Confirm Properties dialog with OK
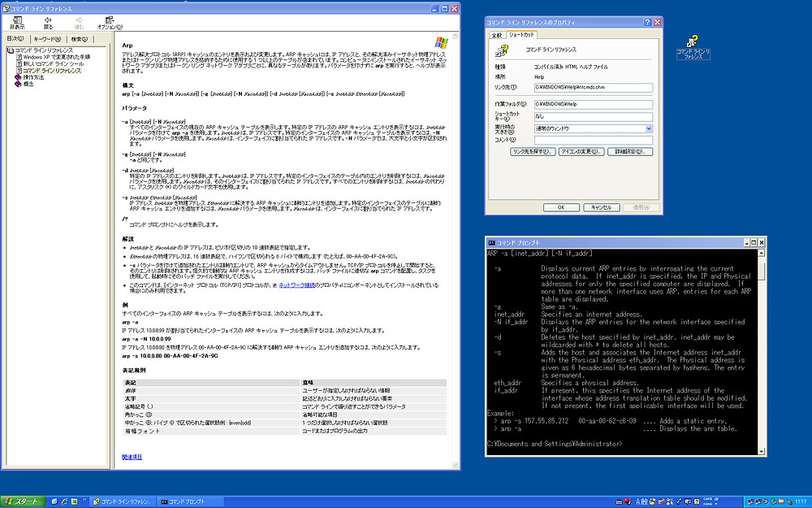 pos(561,207)
